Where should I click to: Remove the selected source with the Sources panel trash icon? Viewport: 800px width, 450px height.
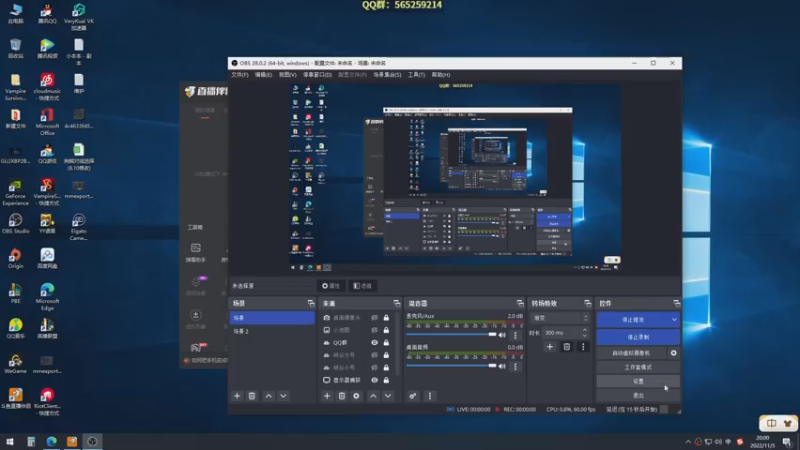click(x=342, y=396)
